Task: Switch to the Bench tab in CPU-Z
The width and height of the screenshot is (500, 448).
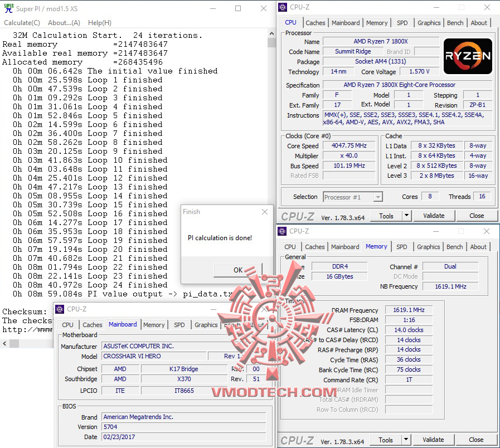Action: tap(455, 22)
